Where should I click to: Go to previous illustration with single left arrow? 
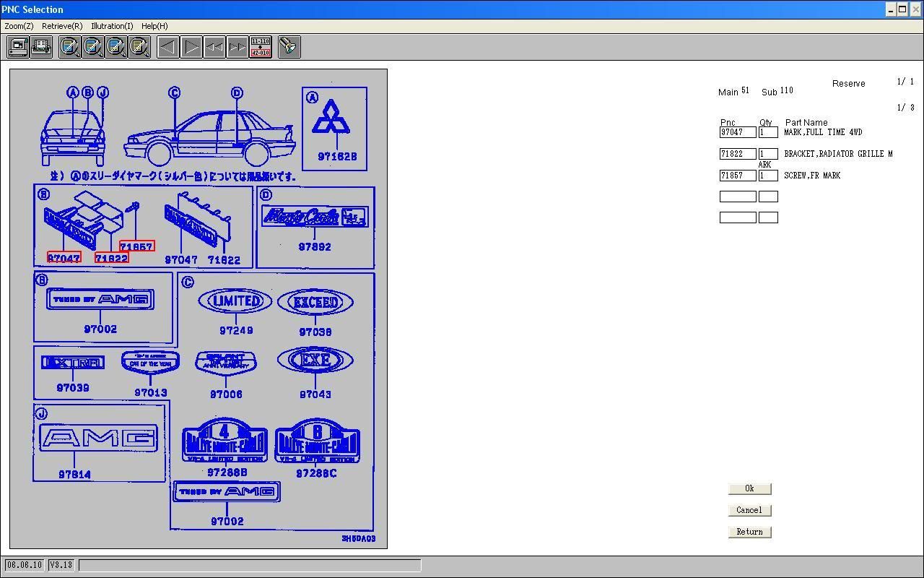point(168,47)
